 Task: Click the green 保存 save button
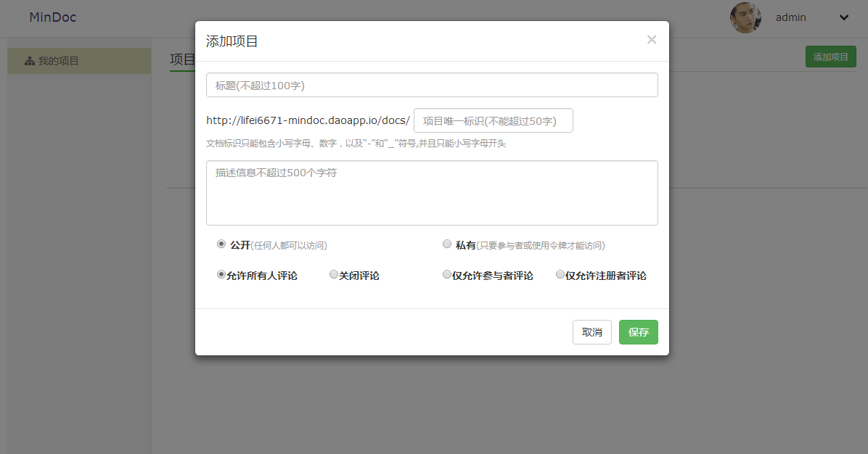(638, 332)
